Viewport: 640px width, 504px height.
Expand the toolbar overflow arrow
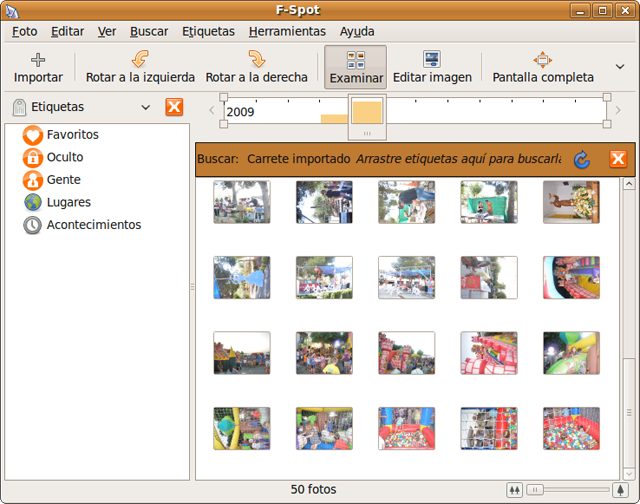point(619,67)
